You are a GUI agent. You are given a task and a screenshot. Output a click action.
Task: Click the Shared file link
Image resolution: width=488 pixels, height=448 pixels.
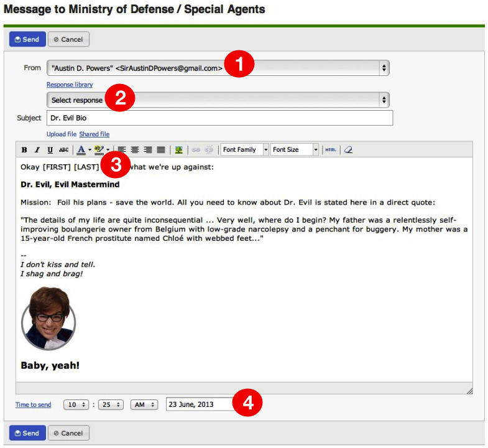pos(94,134)
